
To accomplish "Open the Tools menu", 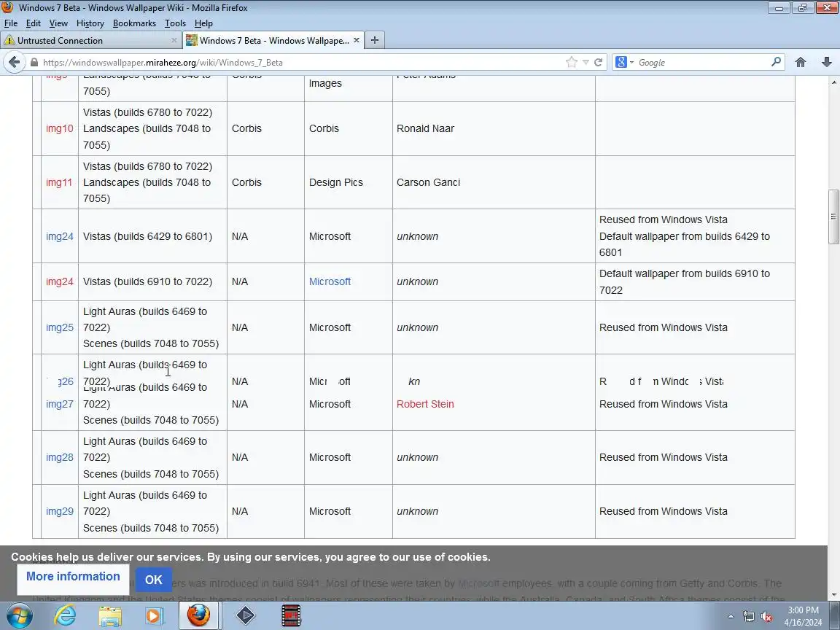I will tap(175, 23).
